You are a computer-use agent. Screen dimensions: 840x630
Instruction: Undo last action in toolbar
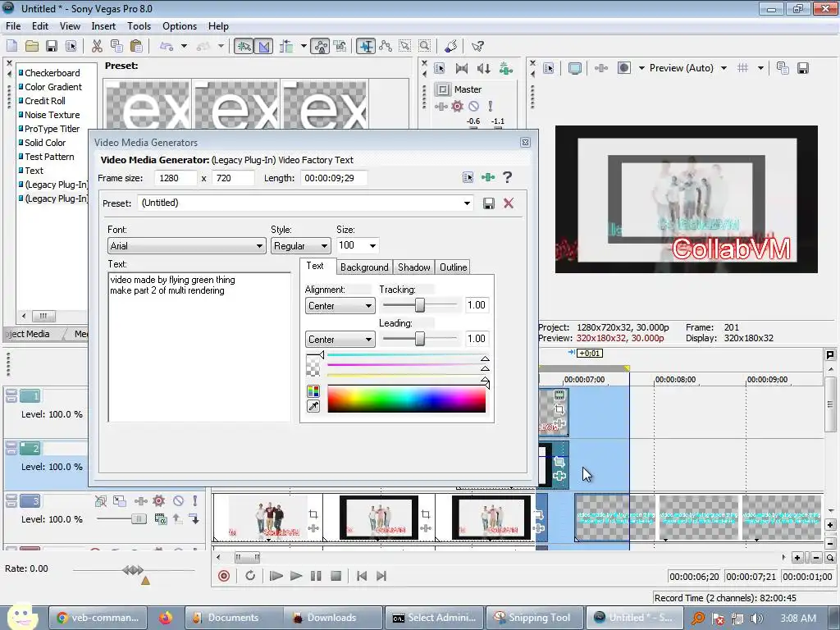[167, 46]
